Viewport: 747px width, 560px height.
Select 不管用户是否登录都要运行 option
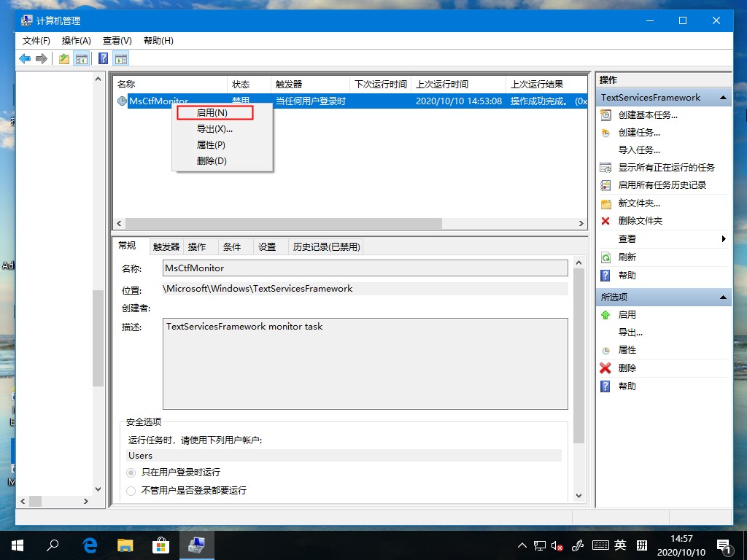(131, 490)
